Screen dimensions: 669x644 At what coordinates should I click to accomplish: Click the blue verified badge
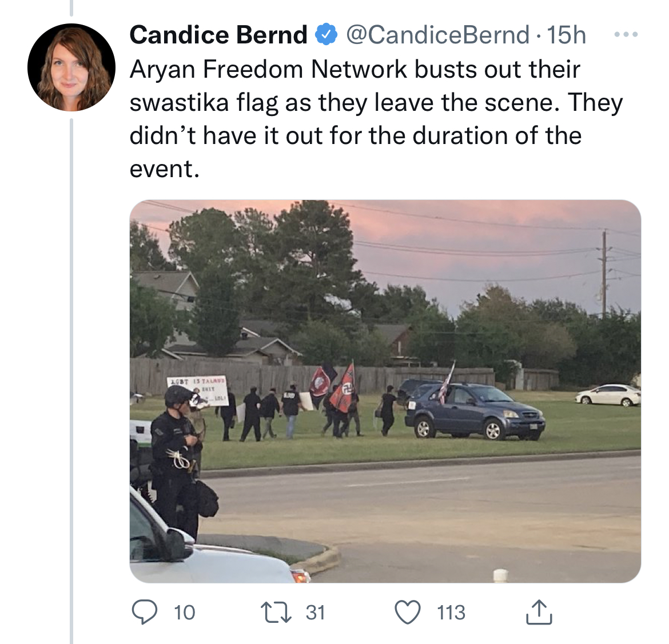(326, 35)
